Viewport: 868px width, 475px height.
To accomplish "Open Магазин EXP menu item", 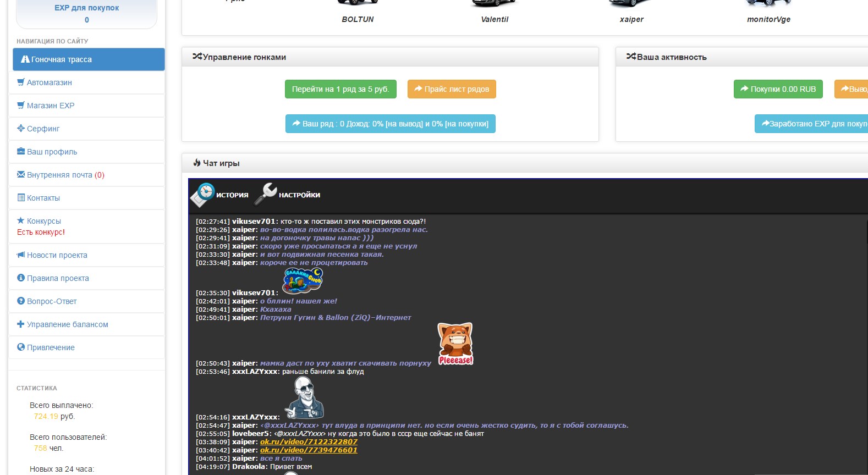I will click(x=50, y=106).
